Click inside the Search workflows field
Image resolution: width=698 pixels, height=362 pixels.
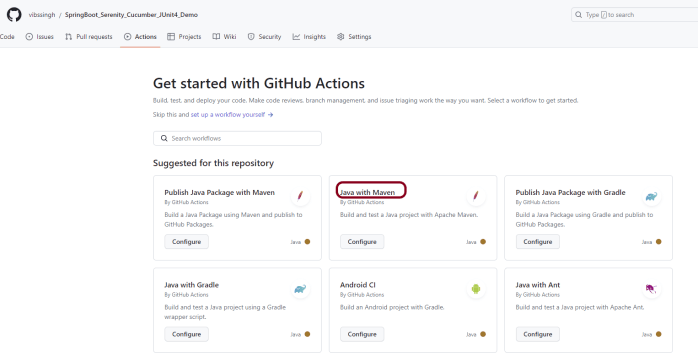coord(237,138)
